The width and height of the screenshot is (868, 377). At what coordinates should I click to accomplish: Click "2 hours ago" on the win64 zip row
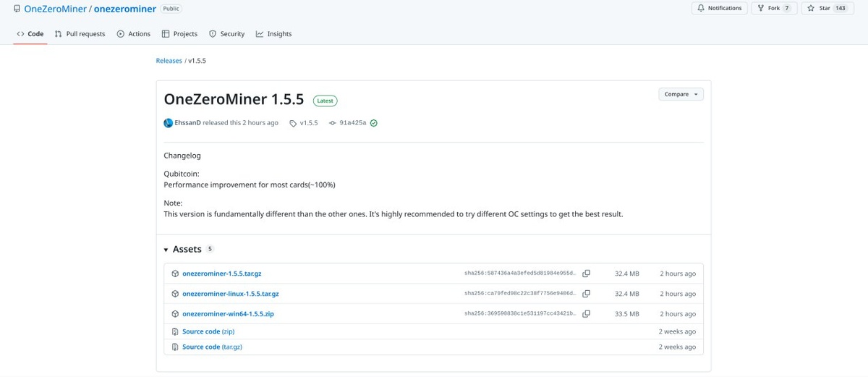point(678,314)
